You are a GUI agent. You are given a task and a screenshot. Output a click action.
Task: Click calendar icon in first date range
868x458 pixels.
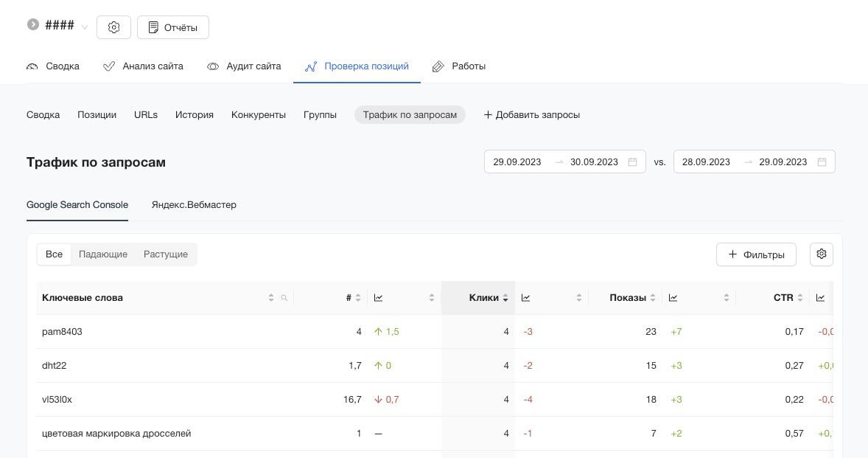tap(632, 162)
